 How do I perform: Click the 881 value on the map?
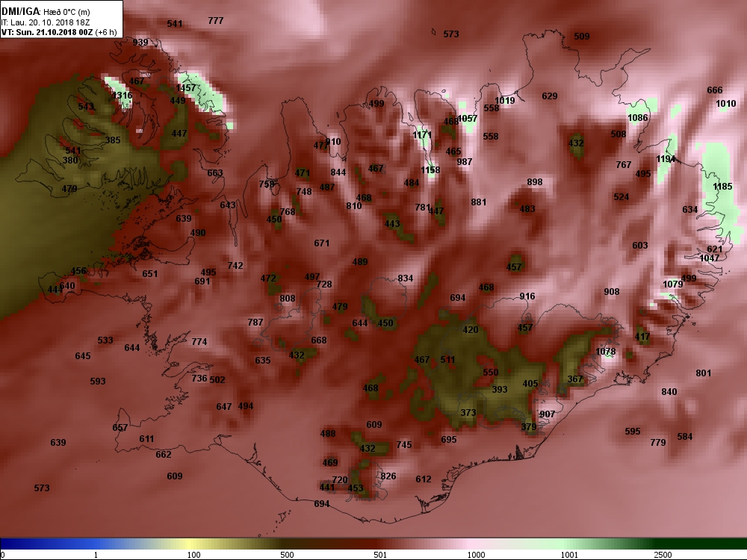478,202
